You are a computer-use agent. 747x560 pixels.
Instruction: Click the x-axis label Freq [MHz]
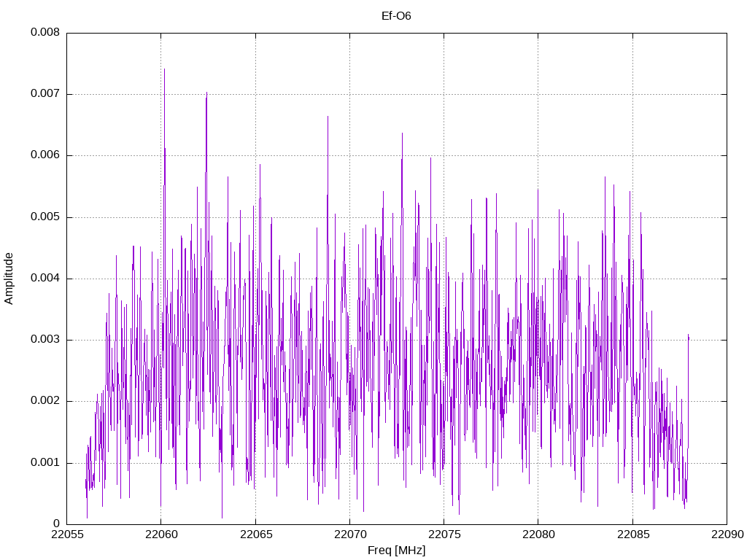[x=396, y=551]
